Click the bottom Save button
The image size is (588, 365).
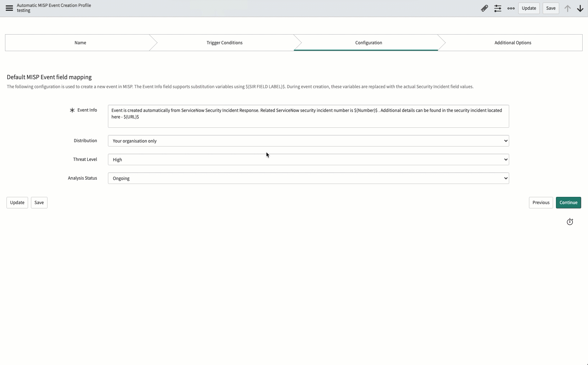coord(39,203)
